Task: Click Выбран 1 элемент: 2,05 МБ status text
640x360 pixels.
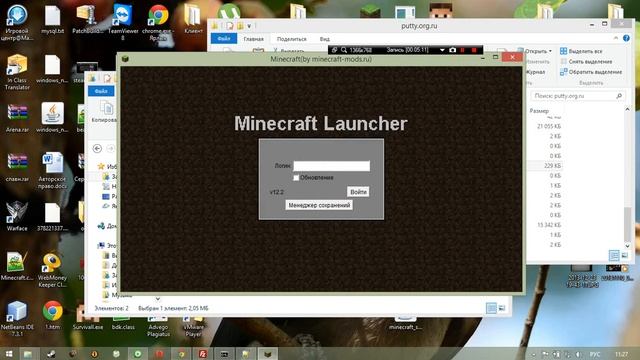Action: [x=173, y=308]
